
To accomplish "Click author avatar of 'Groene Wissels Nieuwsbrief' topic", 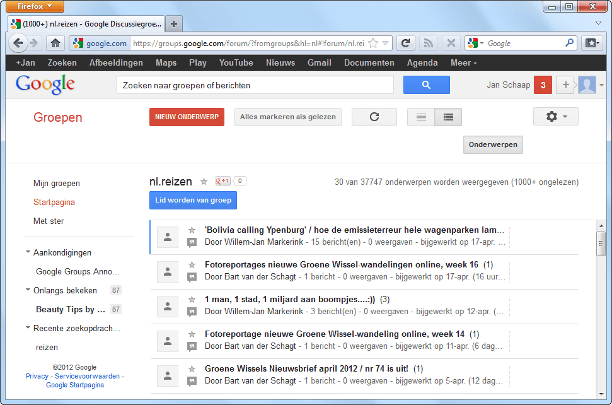I will point(168,376).
